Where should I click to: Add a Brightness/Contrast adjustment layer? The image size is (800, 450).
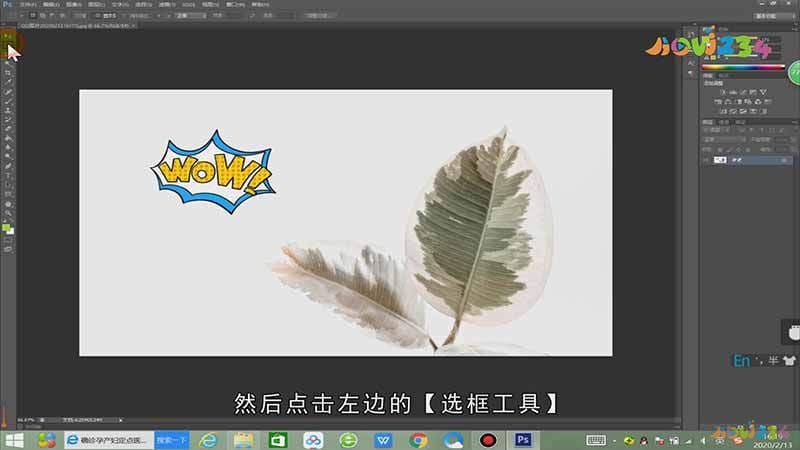[x=722, y=92]
